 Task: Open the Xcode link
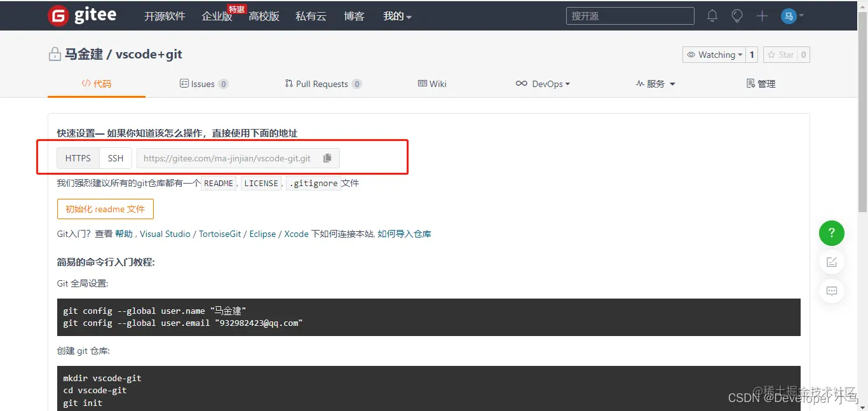296,234
